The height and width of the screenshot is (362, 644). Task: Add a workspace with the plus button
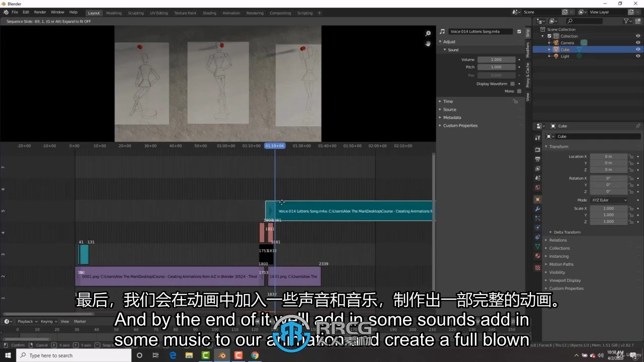[319, 13]
